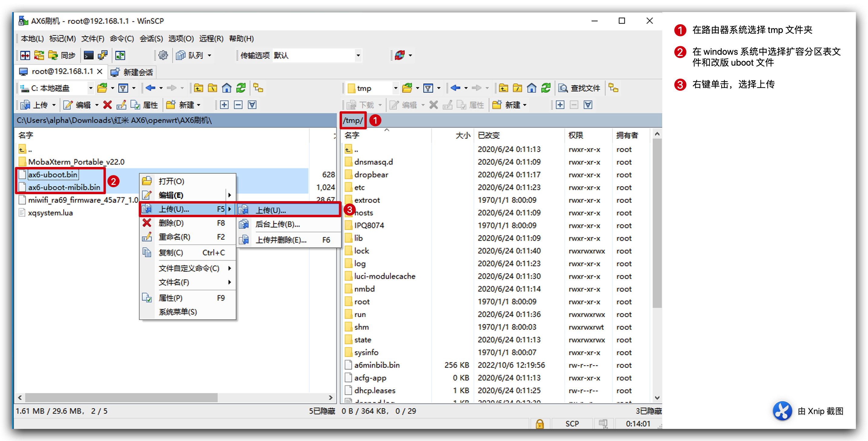Open the 标记(M) menu

click(x=62, y=39)
